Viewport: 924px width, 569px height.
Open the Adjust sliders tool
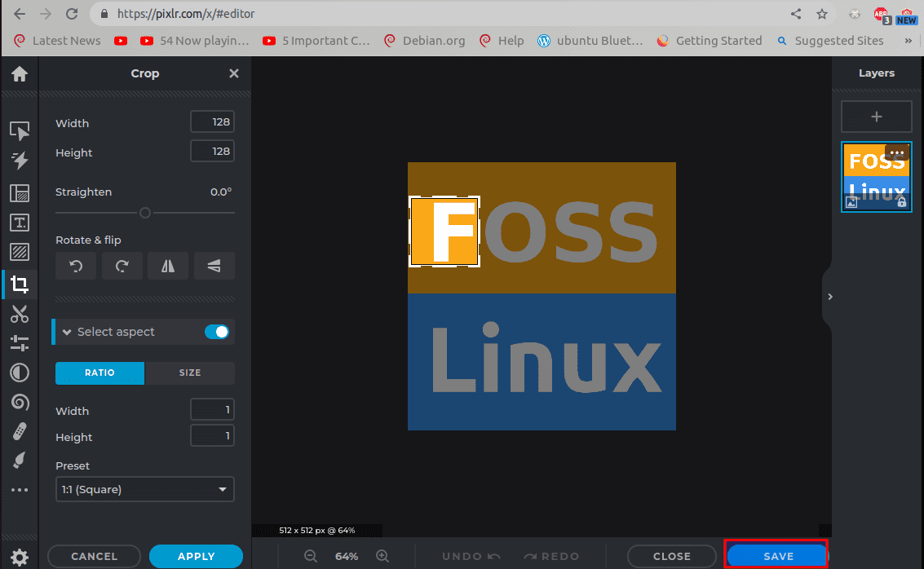tap(20, 343)
